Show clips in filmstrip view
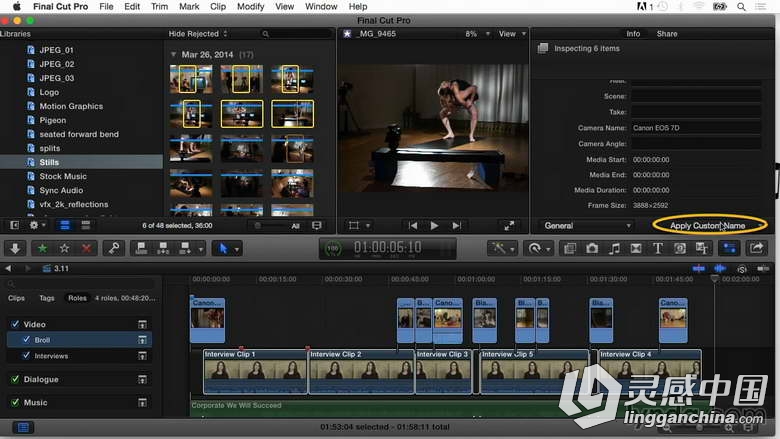 [65, 225]
